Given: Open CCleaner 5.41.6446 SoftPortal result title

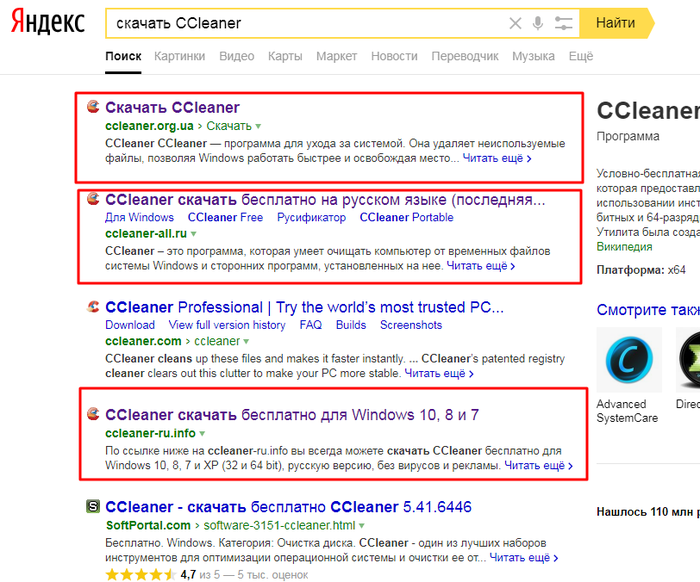Looking at the screenshot, I should (x=288, y=507).
